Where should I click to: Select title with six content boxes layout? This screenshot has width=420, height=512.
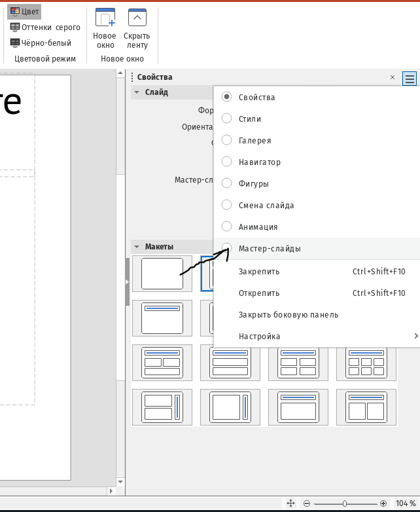(366, 363)
